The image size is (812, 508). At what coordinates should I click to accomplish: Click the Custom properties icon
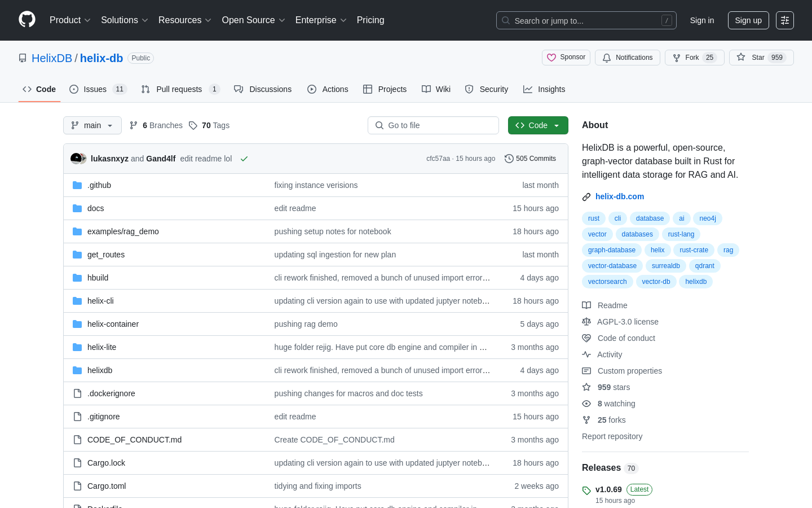point(586,371)
